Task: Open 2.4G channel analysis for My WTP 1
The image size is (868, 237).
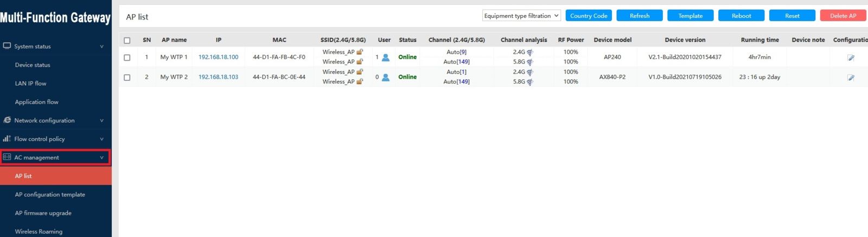Action: click(529, 53)
